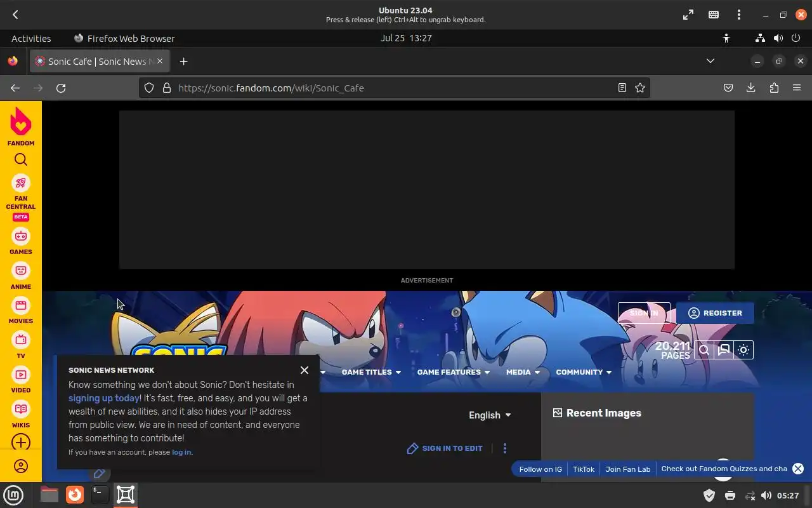
Task: Open TikTok link in bottom bar
Action: pos(584,469)
